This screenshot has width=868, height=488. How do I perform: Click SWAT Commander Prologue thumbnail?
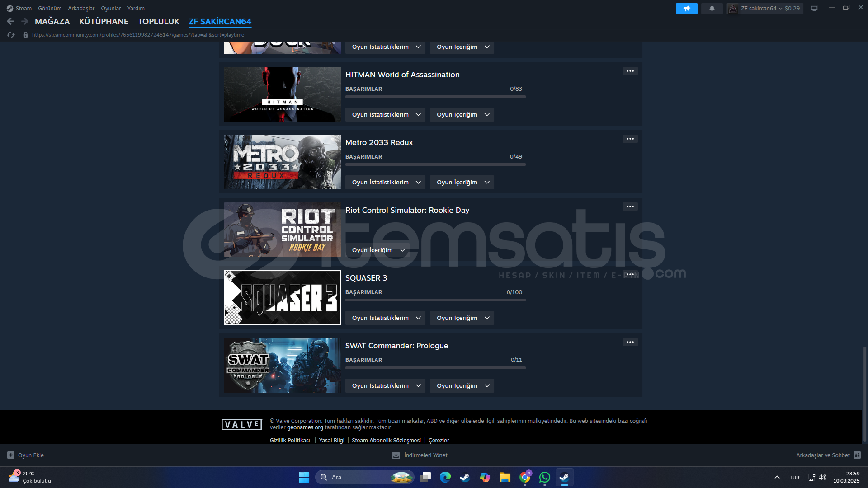coord(282,365)
